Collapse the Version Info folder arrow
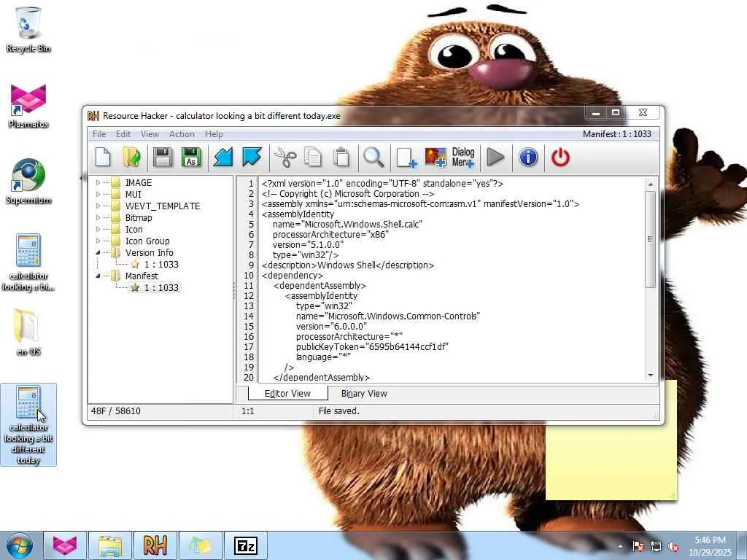This screenshot has width=747, height=560. [98, 252]
